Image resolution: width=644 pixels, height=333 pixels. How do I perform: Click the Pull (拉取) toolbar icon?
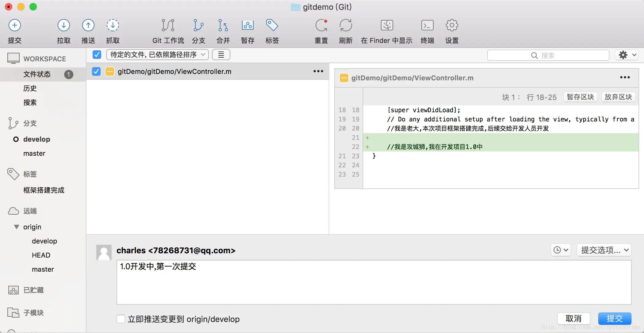click(63, 25)
